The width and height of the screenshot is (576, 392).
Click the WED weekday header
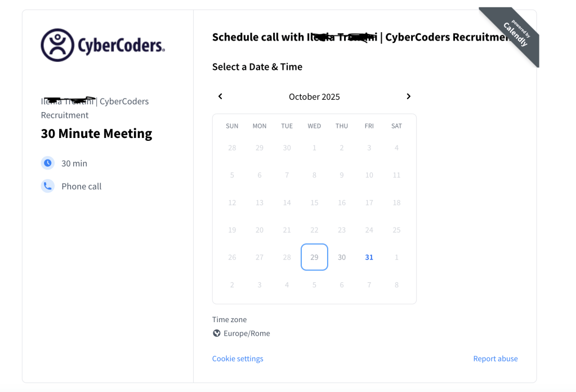(x=314, y=126)
